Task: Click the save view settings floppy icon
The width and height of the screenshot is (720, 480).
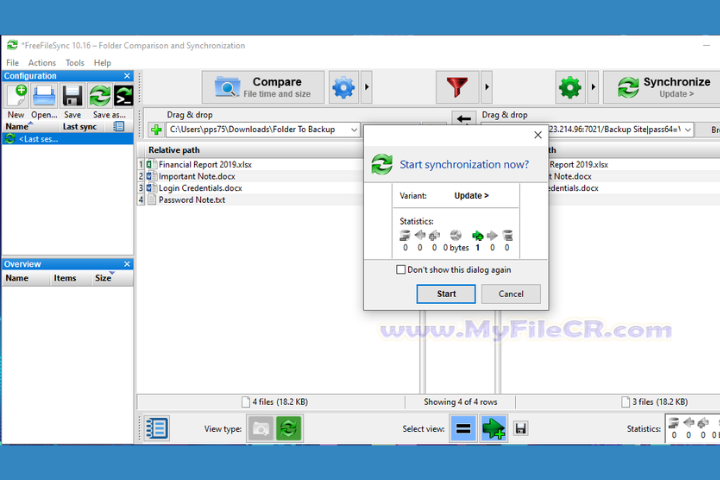Action: click(x=520, y=429)
